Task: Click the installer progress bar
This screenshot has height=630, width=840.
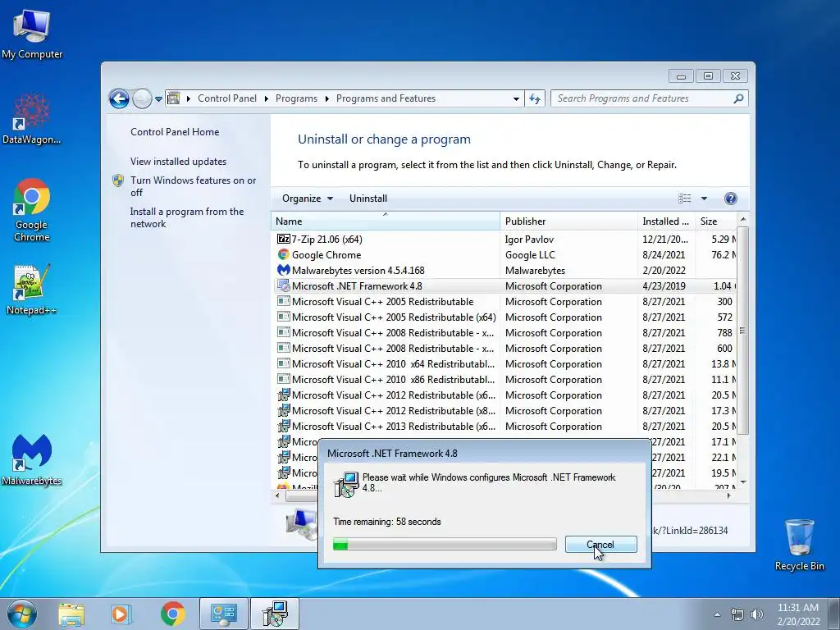Action: click(445, 545)
